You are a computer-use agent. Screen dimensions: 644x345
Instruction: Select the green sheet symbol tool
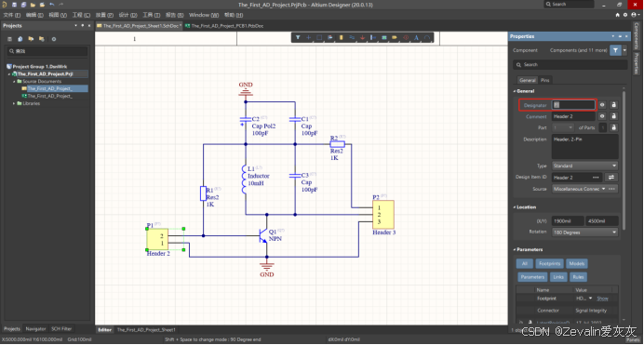384,38
